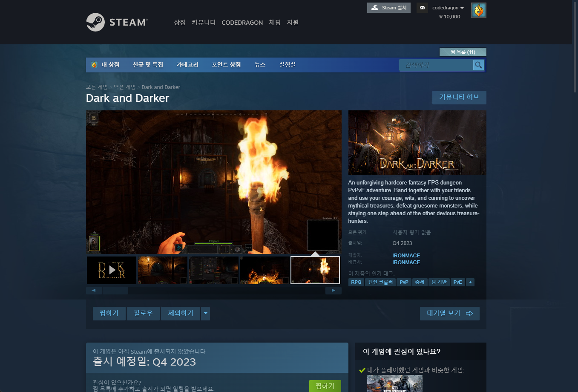The height and width of the screenshot is (392, 578).
Task: Open 포인트 상점 tab
Action: tap(226, 65)
